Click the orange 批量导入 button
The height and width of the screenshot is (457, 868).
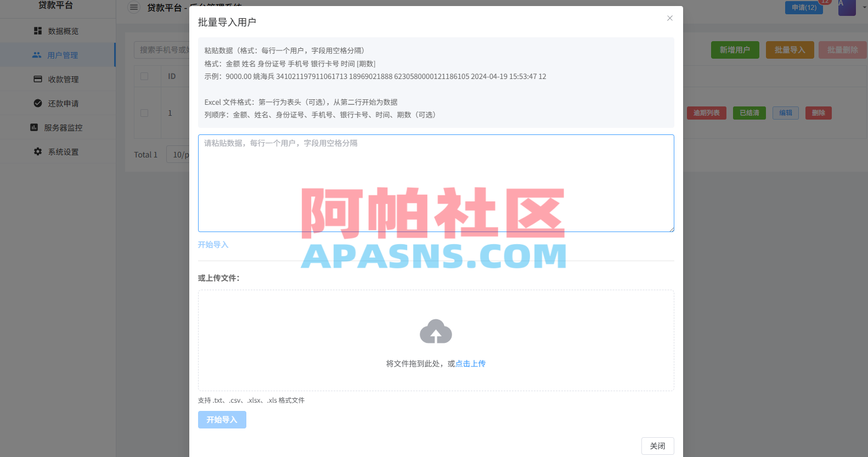tap(790, 50)
